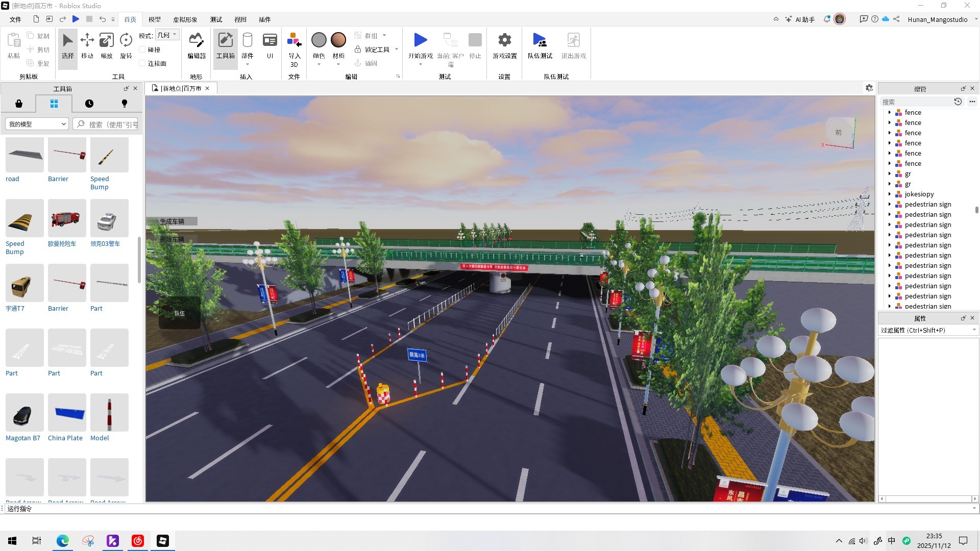
Task: Open the recent tab clock icon in Toolbox
Action: [x=89, y=104]
